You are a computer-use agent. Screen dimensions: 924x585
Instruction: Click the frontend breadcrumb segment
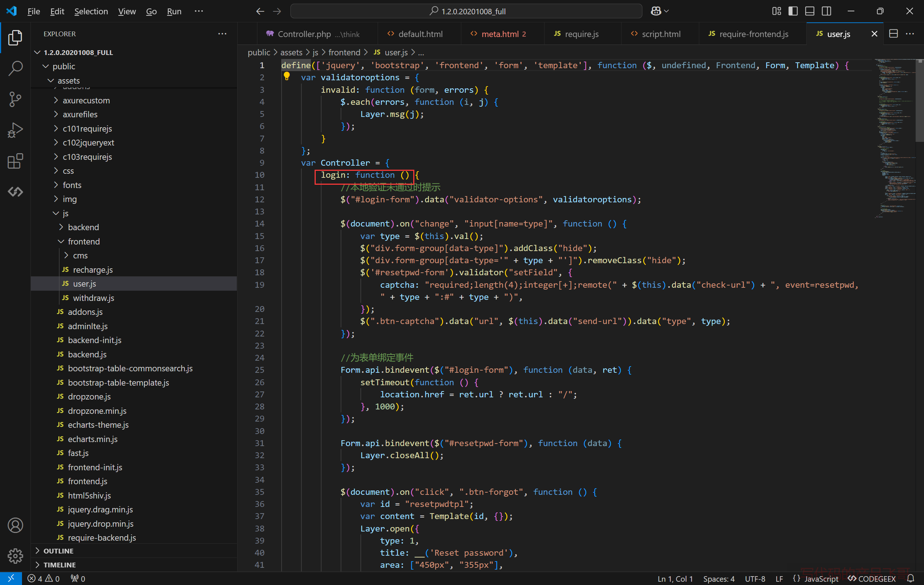coord(344,52)
